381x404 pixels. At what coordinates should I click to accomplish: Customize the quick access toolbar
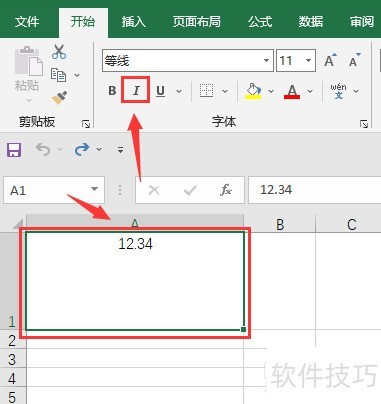(121, 150)
